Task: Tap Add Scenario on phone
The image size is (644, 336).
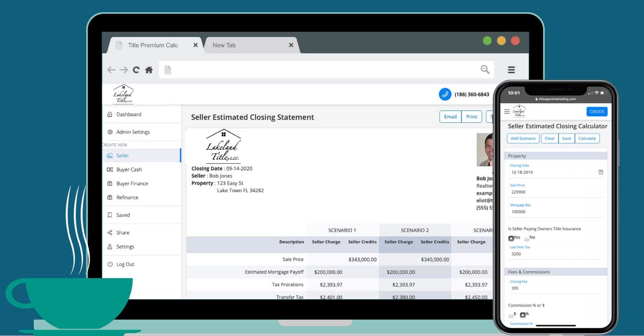Action: click(523, 138)
